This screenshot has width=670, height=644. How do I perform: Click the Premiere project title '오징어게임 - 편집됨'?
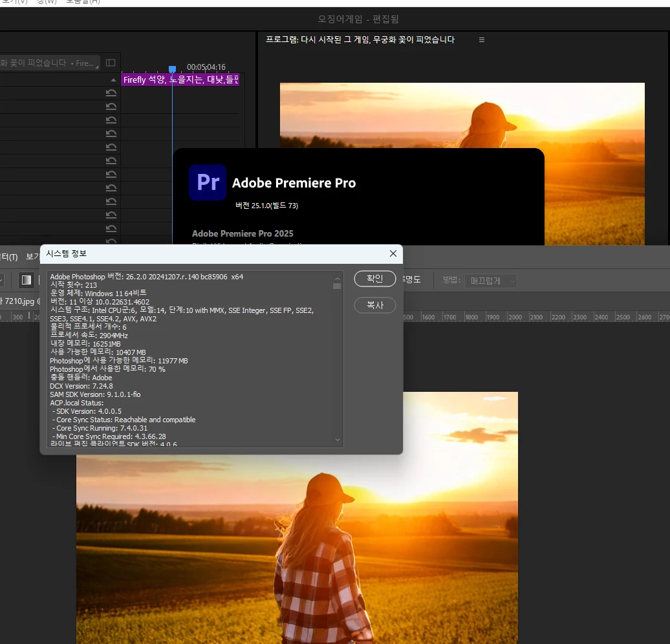coord(358,19)
